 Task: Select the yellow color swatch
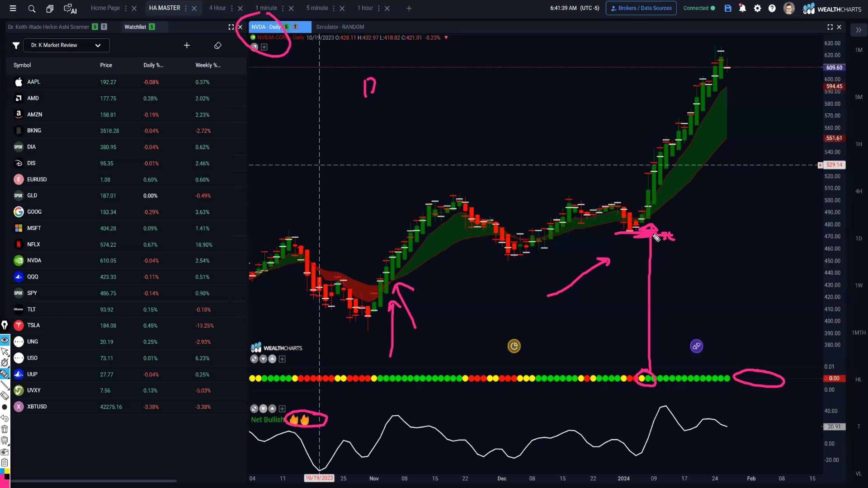click(x=7, y=471)
